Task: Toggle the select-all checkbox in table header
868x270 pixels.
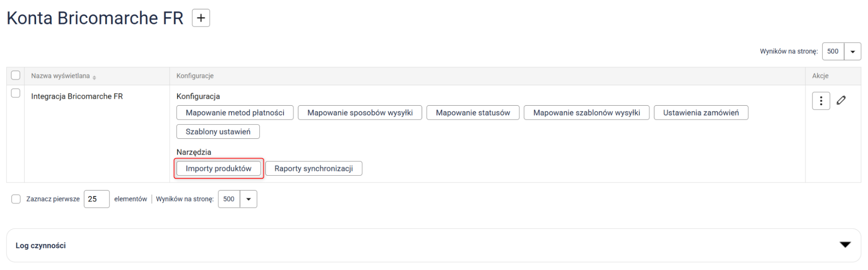Action: [16, 75]
